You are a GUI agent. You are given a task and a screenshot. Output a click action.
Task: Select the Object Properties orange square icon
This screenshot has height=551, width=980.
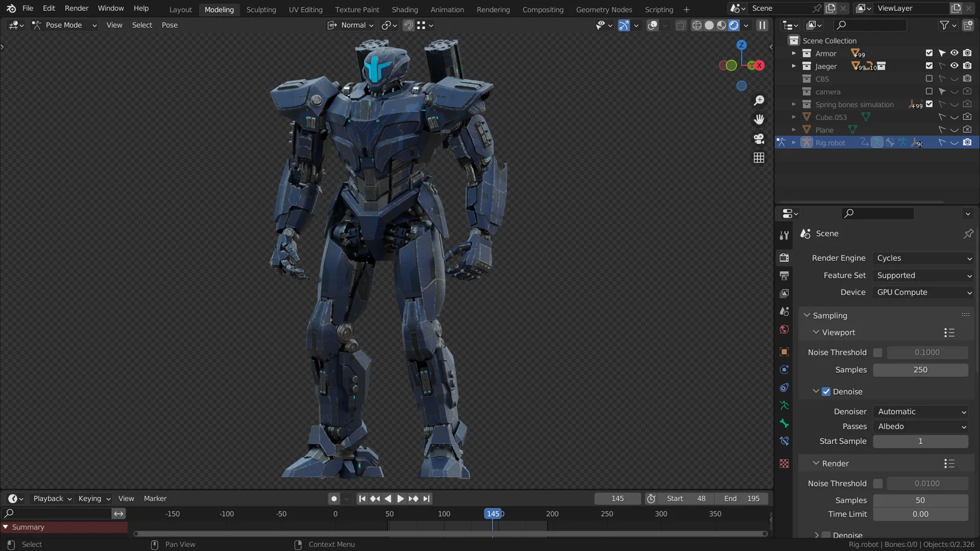point(784,351)
